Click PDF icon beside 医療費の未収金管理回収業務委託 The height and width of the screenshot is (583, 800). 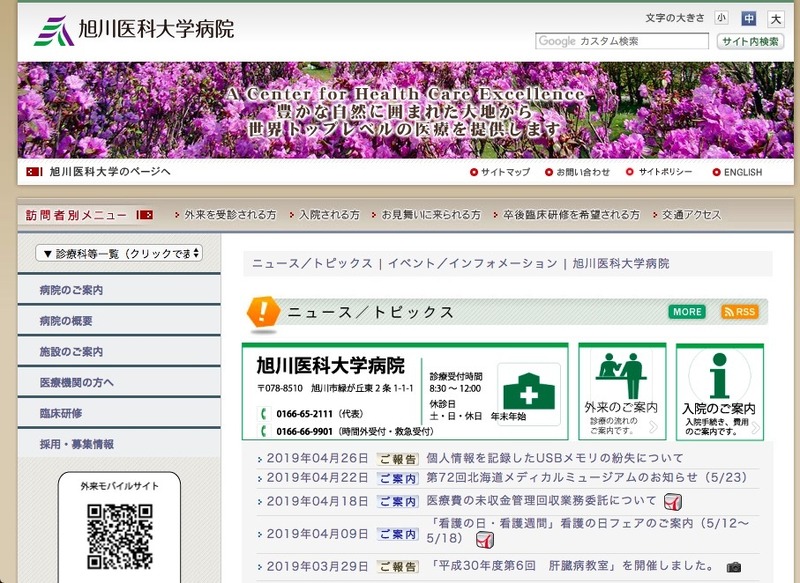pos(673,501)
